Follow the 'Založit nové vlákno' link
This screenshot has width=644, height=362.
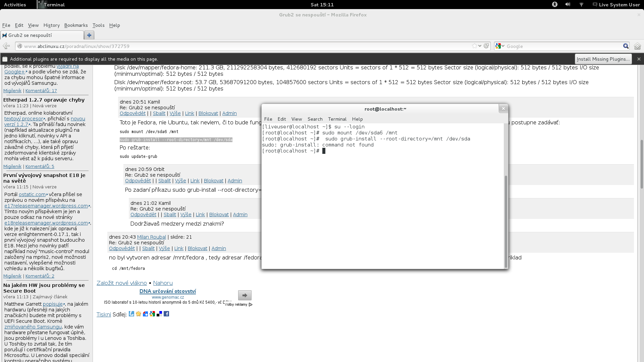pos(121,283)
